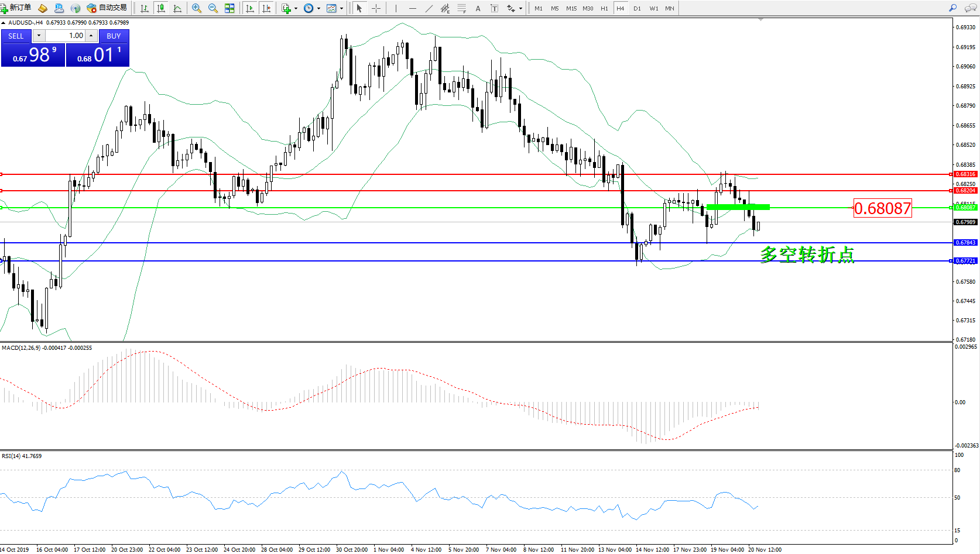Open the tile windows layout icon
Screen dimensions: 980x554
(x=229, y=8)
